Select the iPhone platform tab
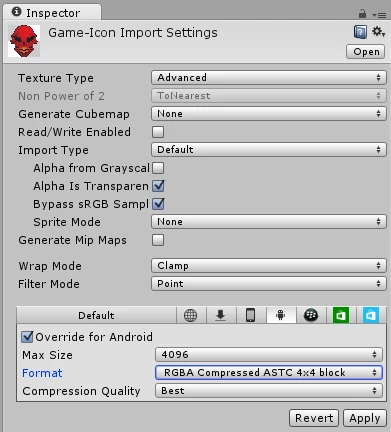391x432 pixels. click(x=251, y=315)
